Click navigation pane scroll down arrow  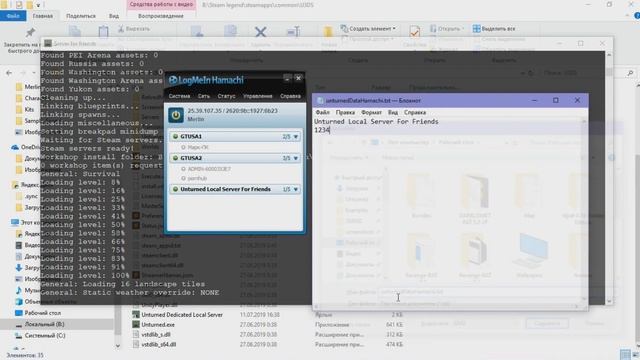click(x=118, y=346)
